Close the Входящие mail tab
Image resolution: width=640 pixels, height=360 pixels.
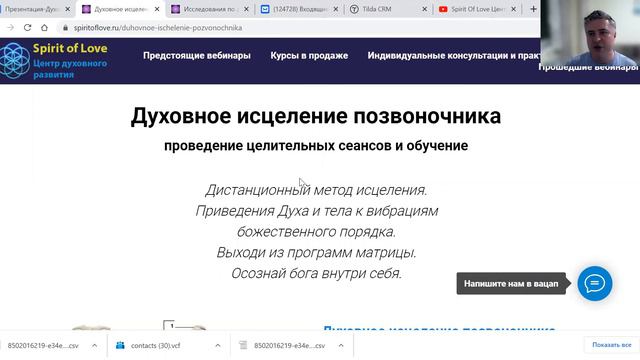[336, 9]
